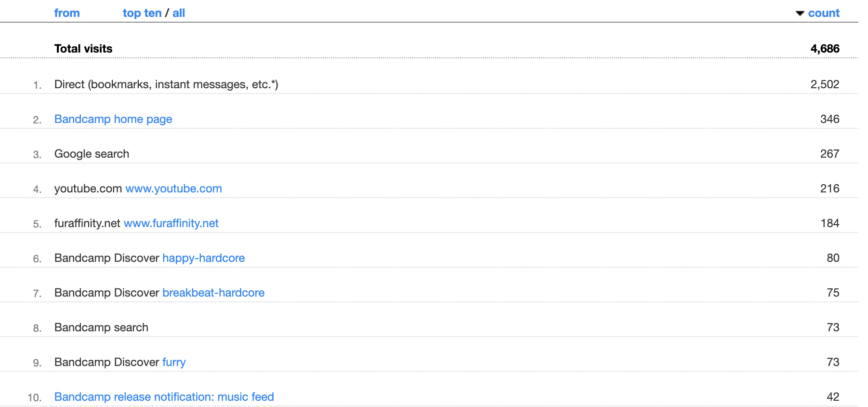Open the www.youtube.com link
The image size is (868, 407).
(174, 189)
